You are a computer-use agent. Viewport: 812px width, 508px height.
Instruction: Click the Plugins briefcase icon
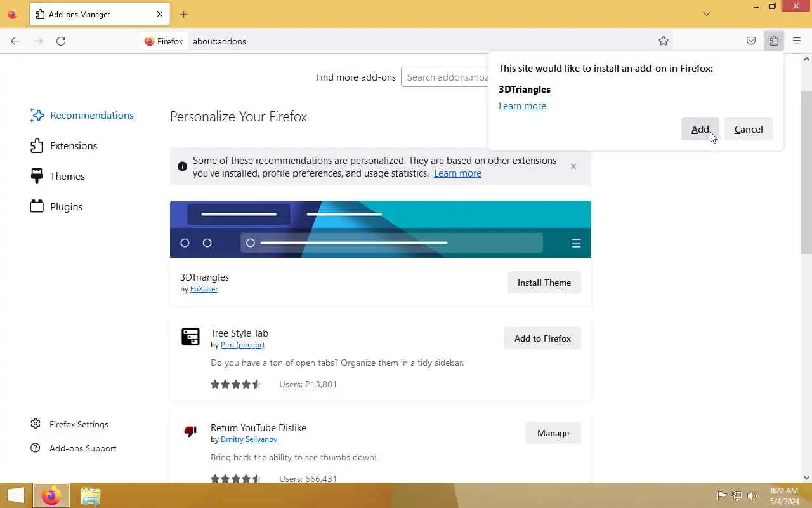(37, 206)
